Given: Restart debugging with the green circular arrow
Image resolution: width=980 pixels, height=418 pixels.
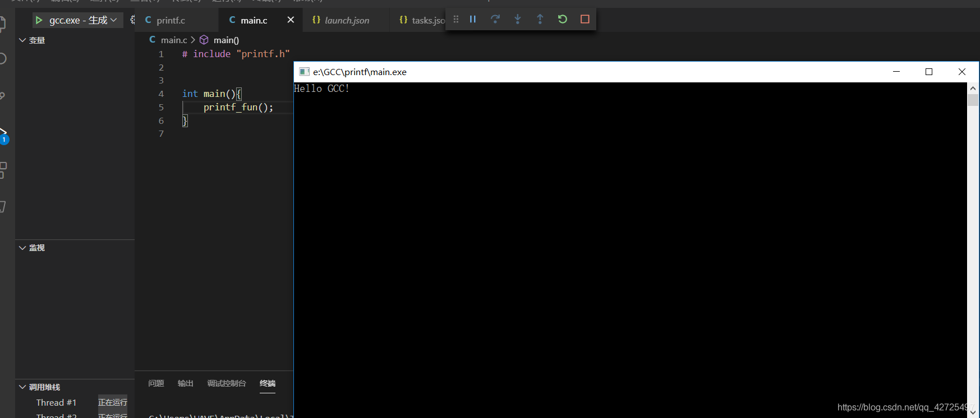Looking at the screenshot, I should coord(563,19).
